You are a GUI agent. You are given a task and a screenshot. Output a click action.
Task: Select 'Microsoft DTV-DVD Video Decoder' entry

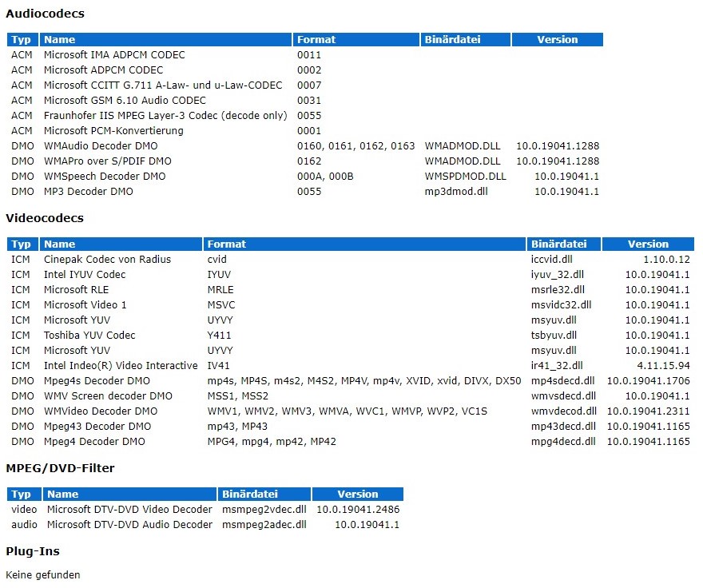(129, 510)
